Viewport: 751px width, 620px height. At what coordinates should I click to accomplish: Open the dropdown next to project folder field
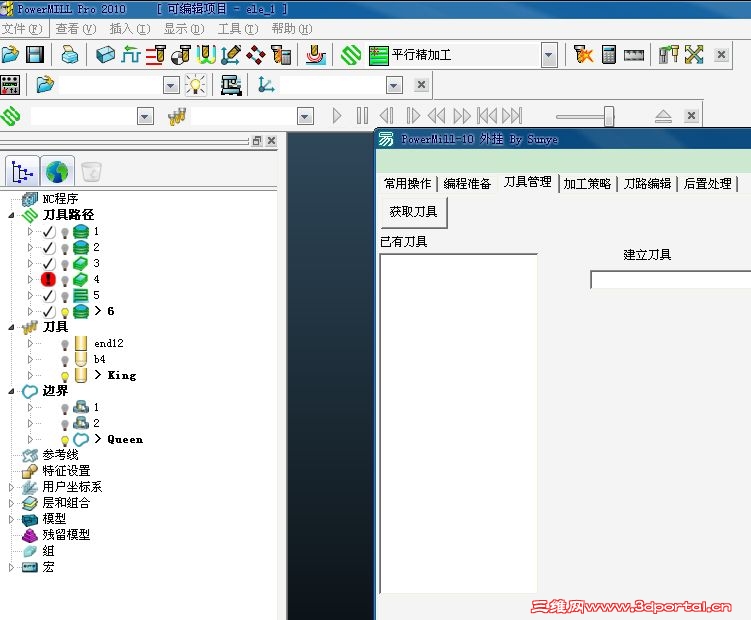[171, 85]
